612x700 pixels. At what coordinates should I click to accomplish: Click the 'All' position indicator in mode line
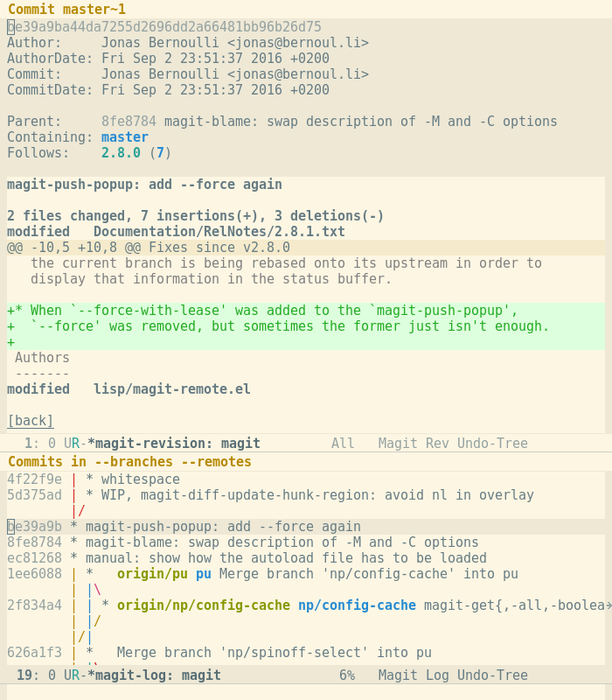pyautogui.click(x=343, y=444)
